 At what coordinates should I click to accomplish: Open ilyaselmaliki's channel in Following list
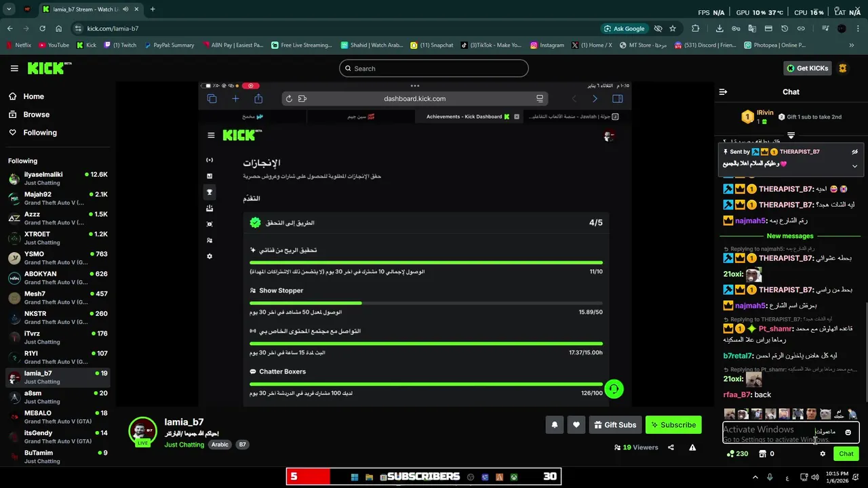coord(58,178)
